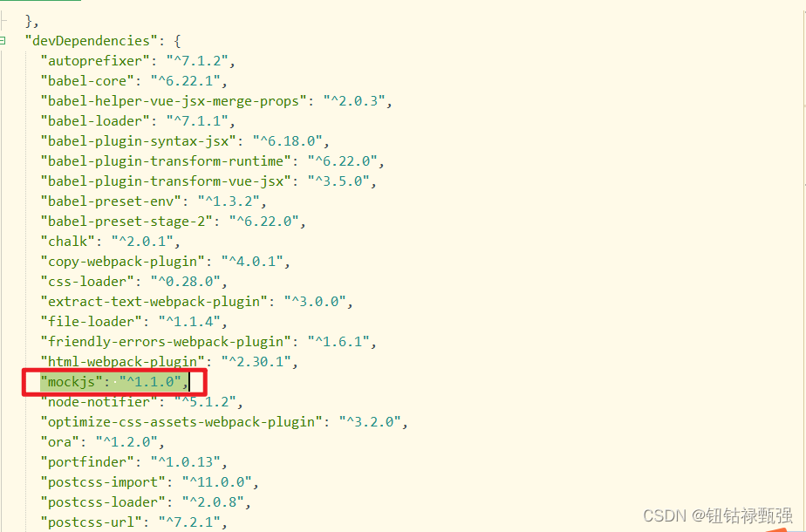Click the "babel-core" version value
Screen dimensions: 806x532
(x=185, y=81)
